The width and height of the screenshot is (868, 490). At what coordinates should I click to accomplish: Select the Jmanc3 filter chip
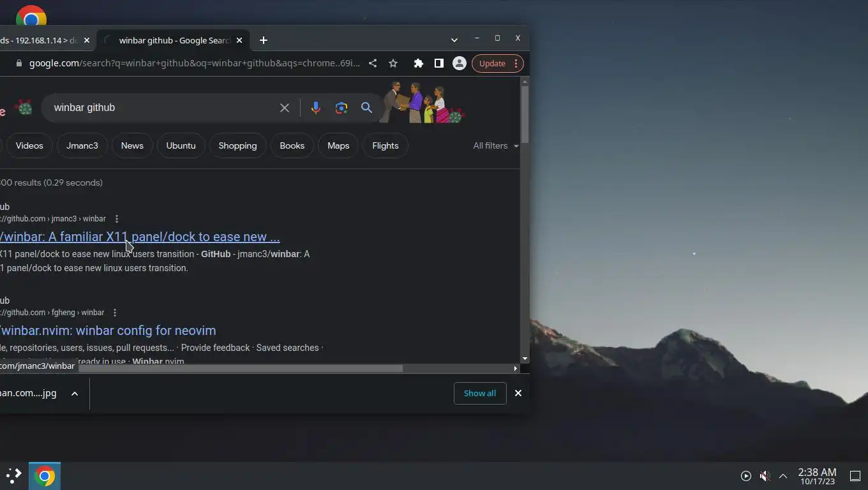pos(82,145)
